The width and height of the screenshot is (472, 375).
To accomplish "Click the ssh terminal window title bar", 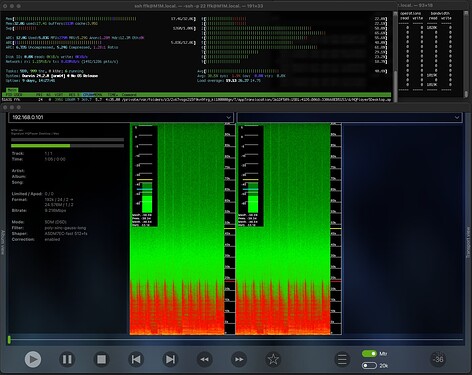I will click(x=199, y=6).
